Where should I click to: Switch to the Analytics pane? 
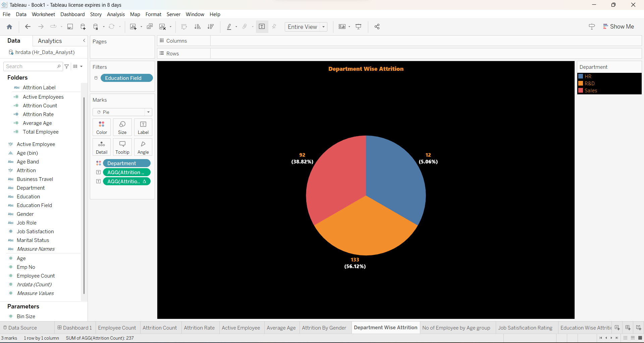[x=50, y=41]
